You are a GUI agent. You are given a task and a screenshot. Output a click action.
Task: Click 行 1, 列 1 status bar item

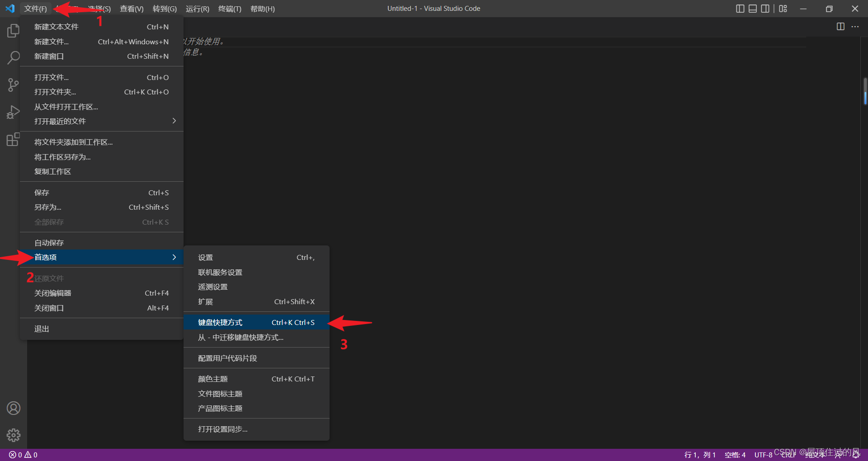(700, 455)
